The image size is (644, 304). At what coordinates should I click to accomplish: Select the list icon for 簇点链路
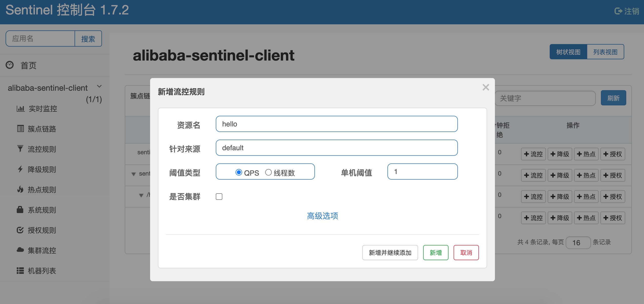[x=21, y=129]
